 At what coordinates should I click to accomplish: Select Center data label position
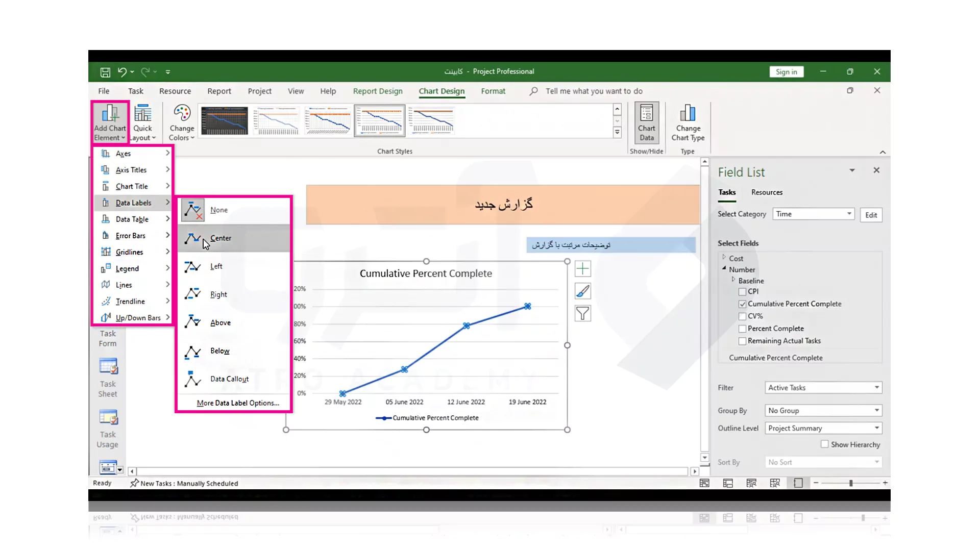(x=221, y=238)
